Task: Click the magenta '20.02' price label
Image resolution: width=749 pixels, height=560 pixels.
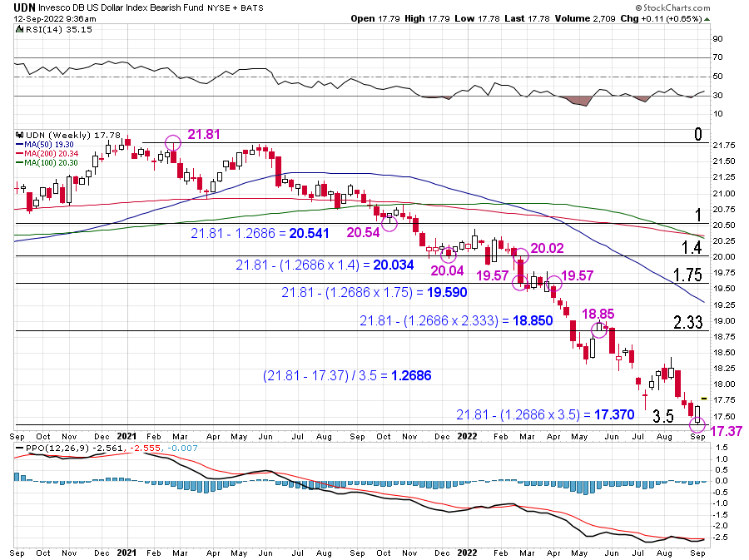Action: point(548,248)
